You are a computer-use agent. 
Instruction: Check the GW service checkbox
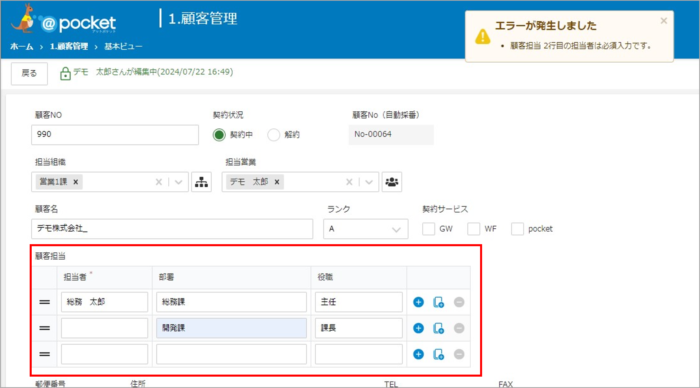coord(429,229)
